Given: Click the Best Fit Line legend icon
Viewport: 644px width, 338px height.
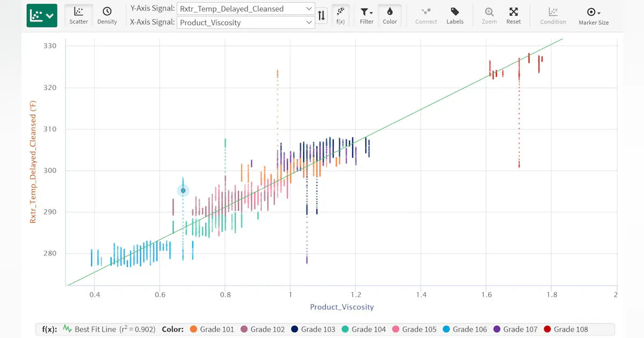Looking at the screenshot, I should 68,329.
